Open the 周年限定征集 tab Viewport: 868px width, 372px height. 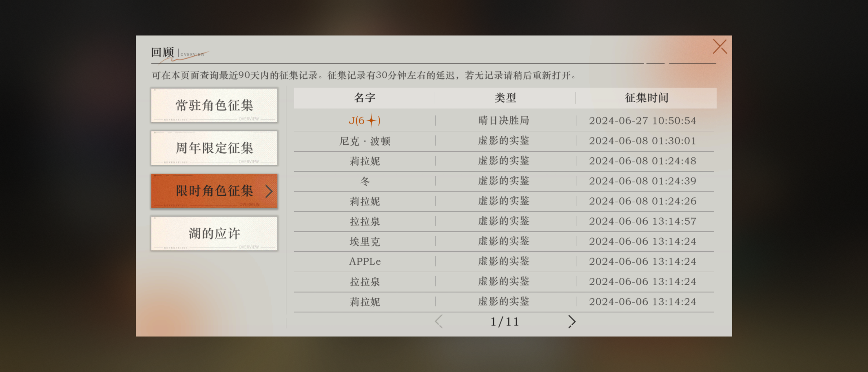pos(214,148)
